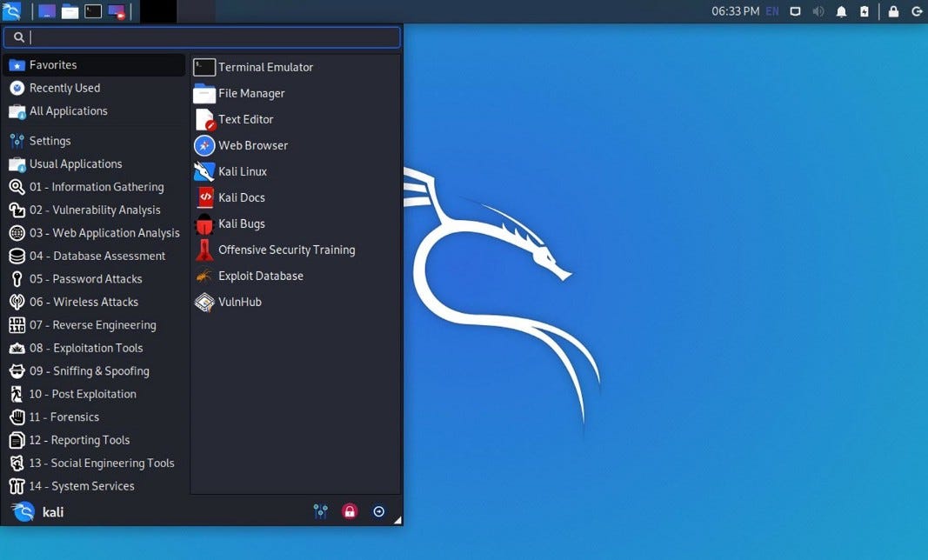Click the lock screen padlock in top panel
This screenshot has height=560, width=928.
click(x=894, y=11)
